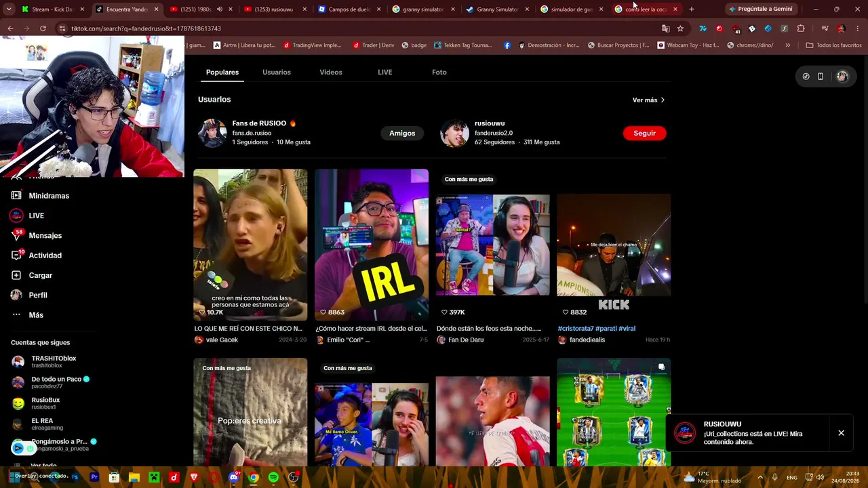
Task: Open Chrome media controls icon
Action: (x=825, y=28)
